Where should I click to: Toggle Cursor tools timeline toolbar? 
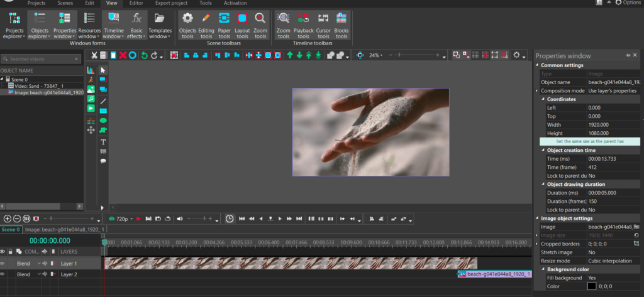[x=323, y=26]
